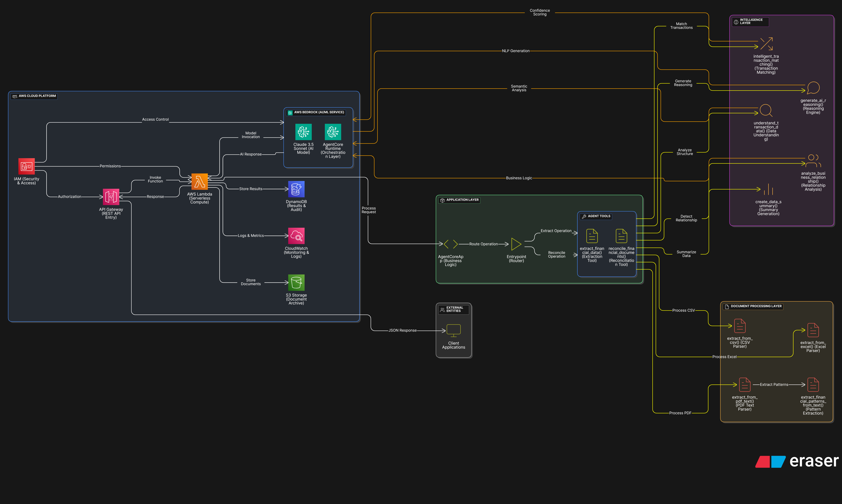Click the create_data_summary bar chart icon
This screenshot has width=842, height=504.
[x=768, y=190]
